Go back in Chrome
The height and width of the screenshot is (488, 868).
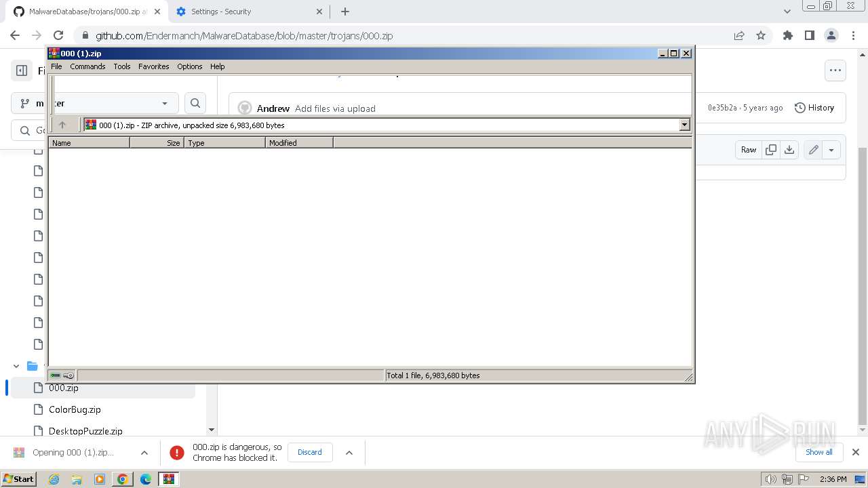(16, 35)
